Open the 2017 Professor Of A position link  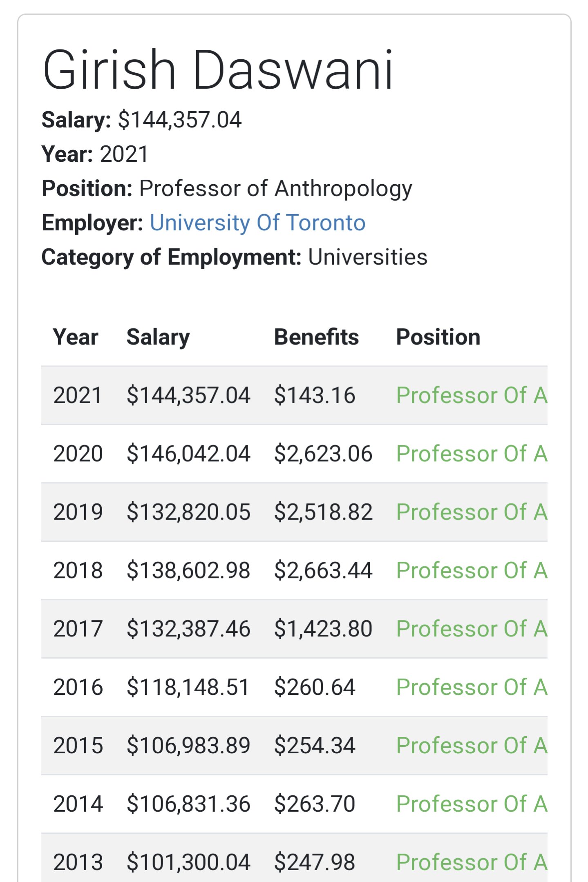(x=472, y=629)
